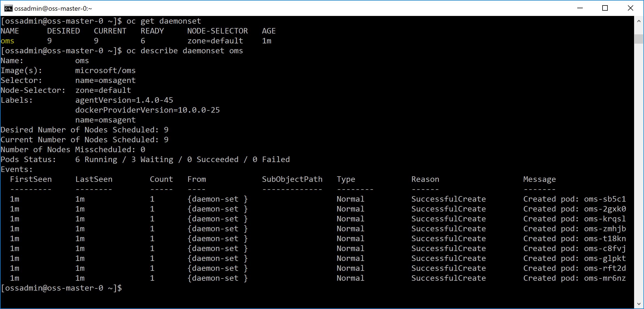
Task: Click the microsoft/oms image text
Action: [105, 71]
